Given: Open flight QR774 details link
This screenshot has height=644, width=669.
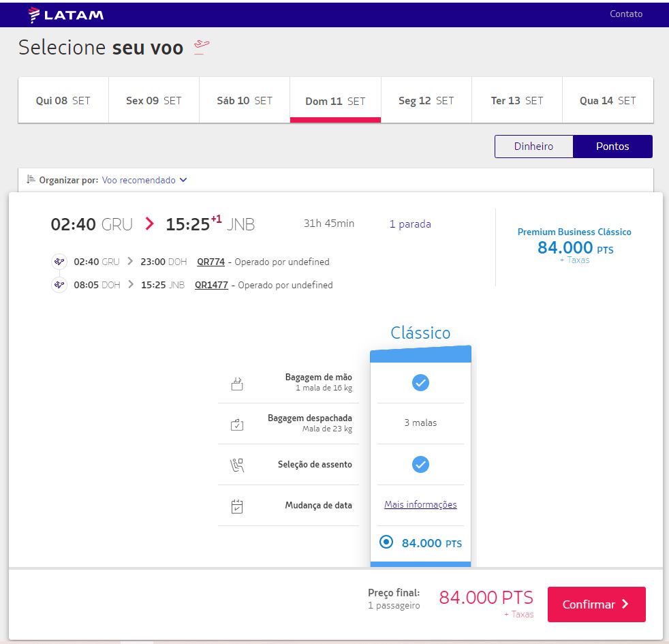Looking at the screenshot, I should pos(211,262).
